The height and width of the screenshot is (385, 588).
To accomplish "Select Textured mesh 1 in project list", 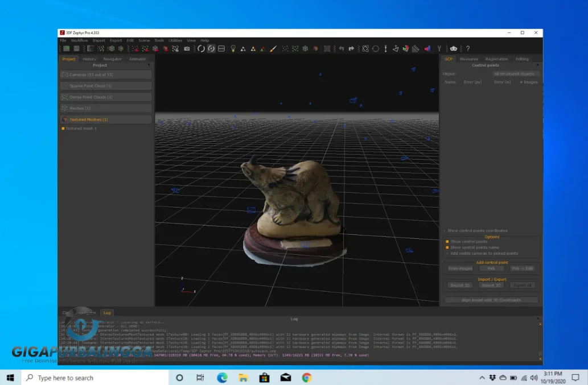I will pyautogui.click(x=81, y=129).
